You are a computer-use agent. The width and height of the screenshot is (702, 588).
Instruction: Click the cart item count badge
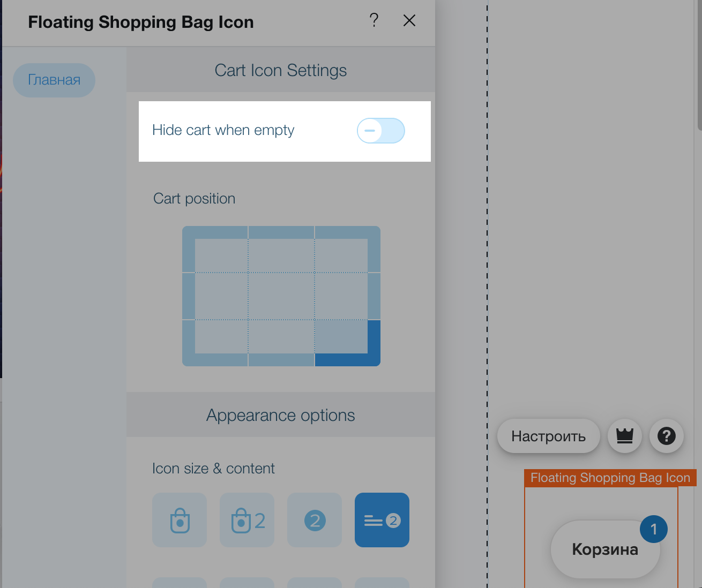pos(654,529)
